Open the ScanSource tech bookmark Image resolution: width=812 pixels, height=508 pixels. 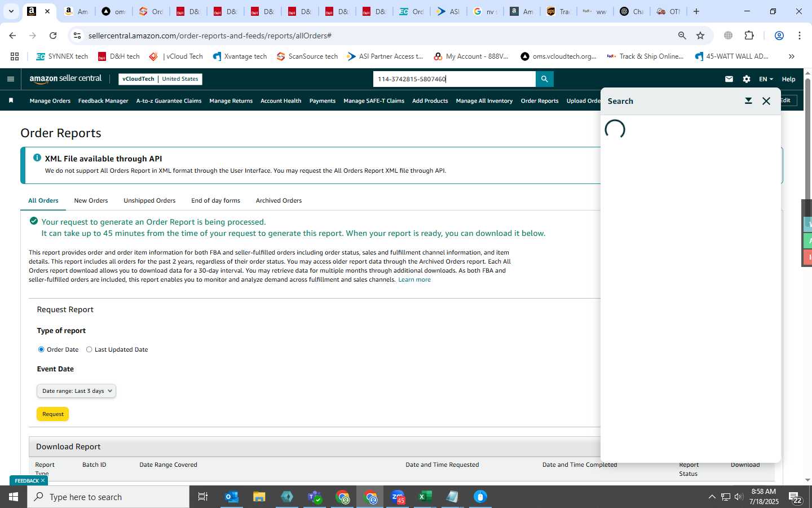tap(307, 56)
